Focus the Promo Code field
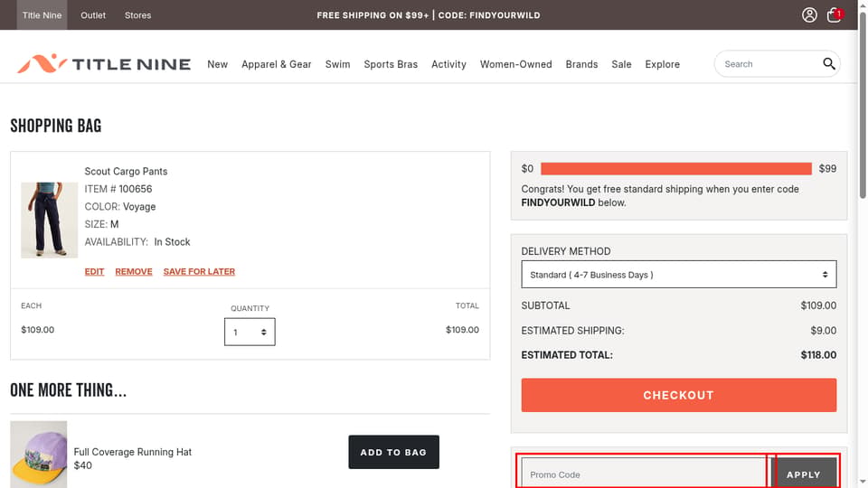 [645, 473]
